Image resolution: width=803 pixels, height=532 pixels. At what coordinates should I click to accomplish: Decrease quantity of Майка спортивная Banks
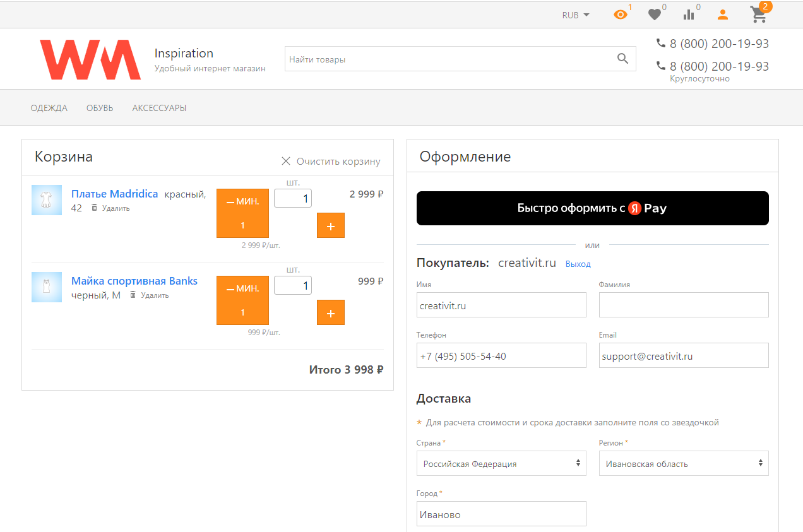tap(242, 301)
